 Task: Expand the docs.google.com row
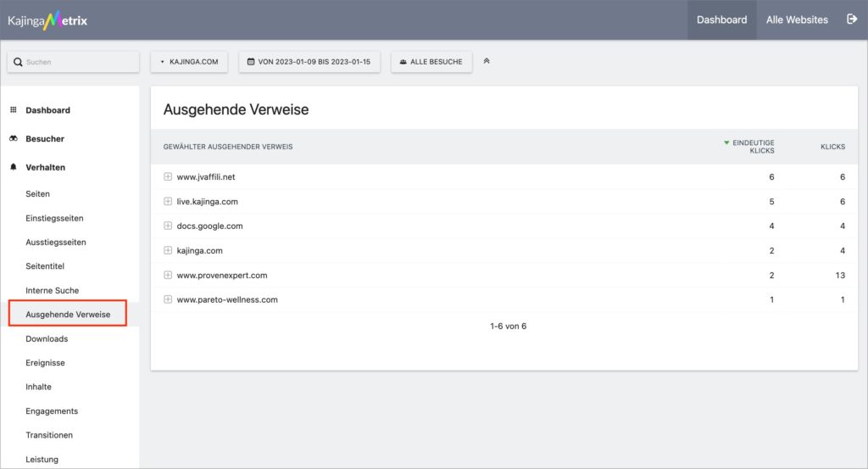pyautogui.click(x=168, y=226)
